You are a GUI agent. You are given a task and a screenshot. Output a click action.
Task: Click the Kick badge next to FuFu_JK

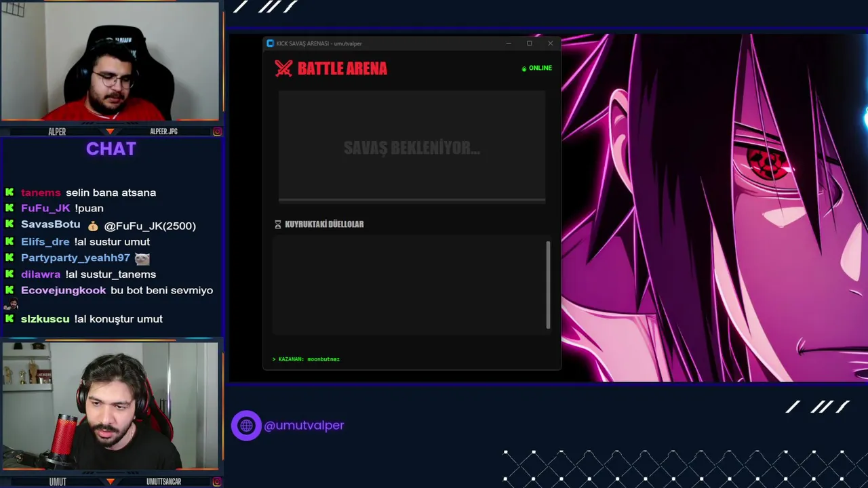(9, 208)
